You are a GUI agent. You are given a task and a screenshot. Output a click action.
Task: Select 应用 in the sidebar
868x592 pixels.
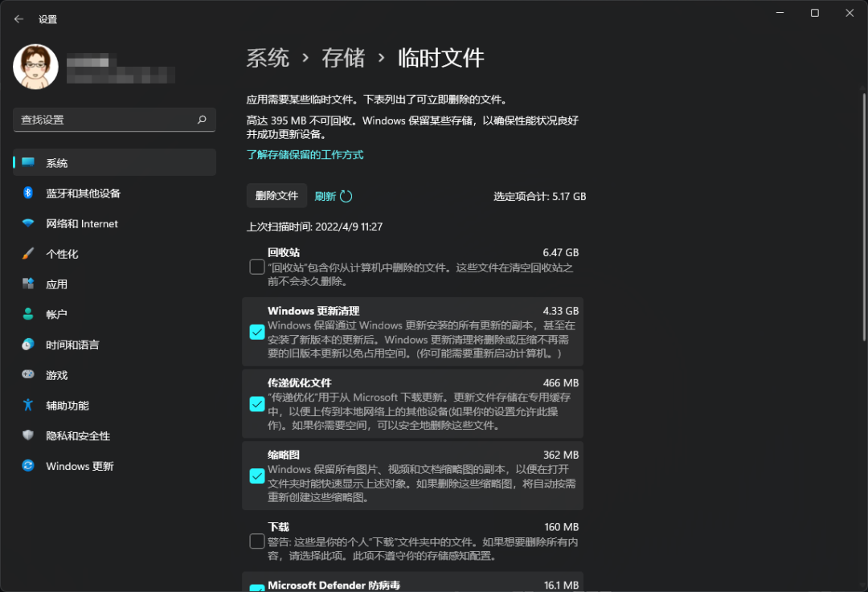(115, 284)
